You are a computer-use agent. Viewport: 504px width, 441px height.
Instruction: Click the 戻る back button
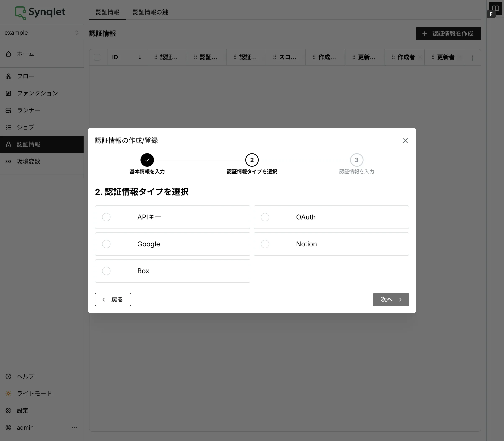(x=113, y=300)
